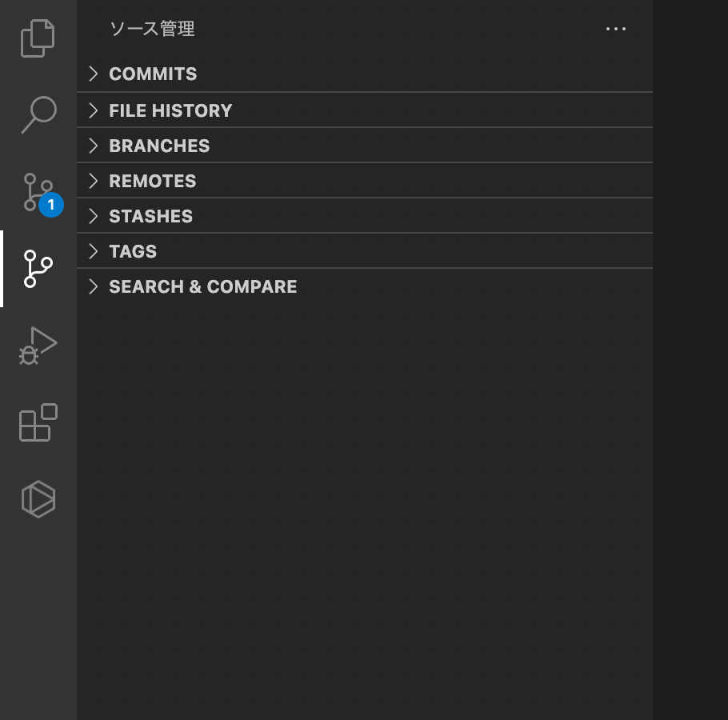The height and width of the screenshot is (720, 728).
Task: Open the GitLens panel options menu
Action: click(615, 29)
